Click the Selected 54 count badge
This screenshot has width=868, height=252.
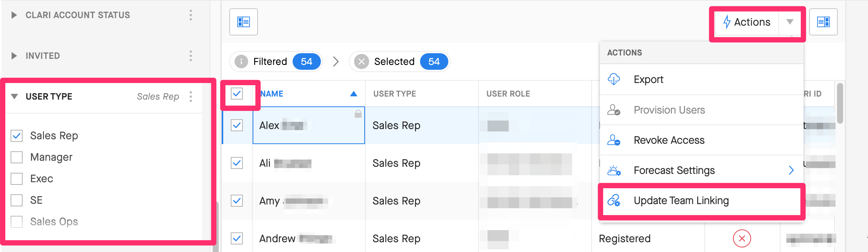pos(434,61)
